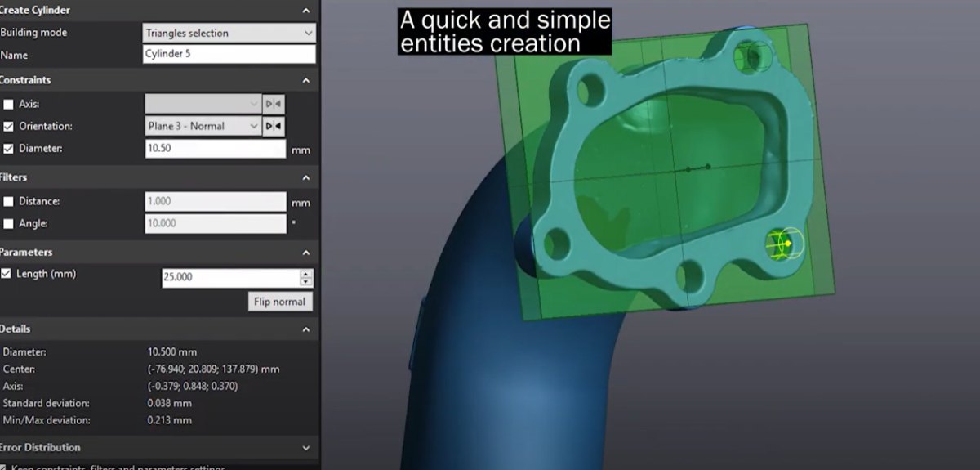The image size is (980, 470).
Task: Expand the Error Distribution section
Action: [x=306, y=448]
